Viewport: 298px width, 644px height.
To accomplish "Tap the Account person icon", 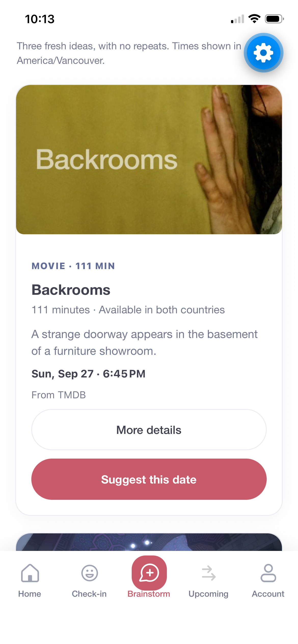I will pyautogui.click(x=268, y=573).
